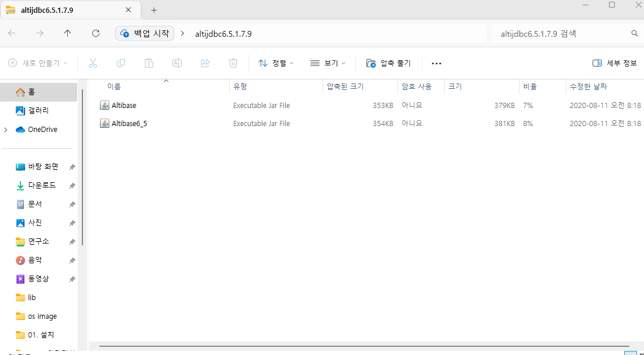Viewport: 644px width, 355px height.
Task: Go back with the left arrow
Action: (x=12, y=34)
